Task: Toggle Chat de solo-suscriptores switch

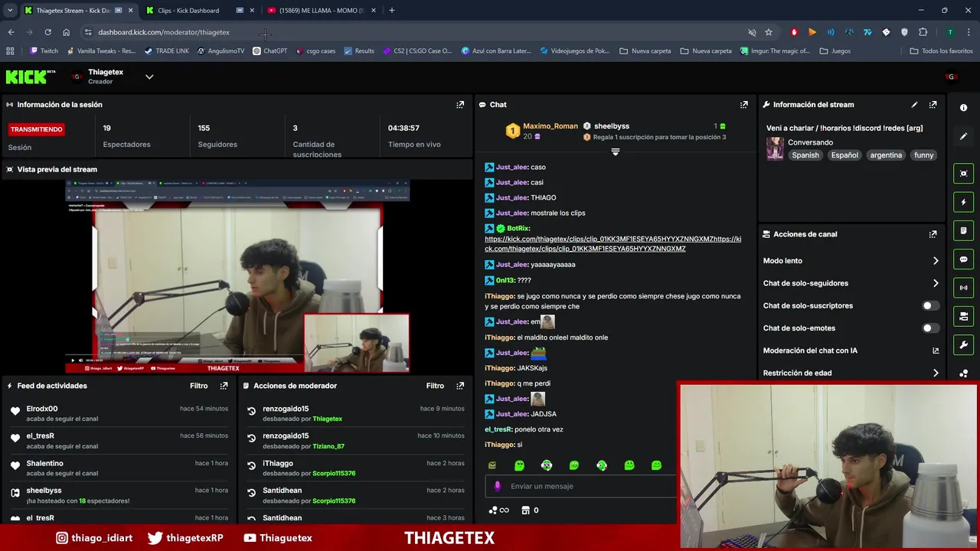Action: pyautogui.click(x=930, y=305)
